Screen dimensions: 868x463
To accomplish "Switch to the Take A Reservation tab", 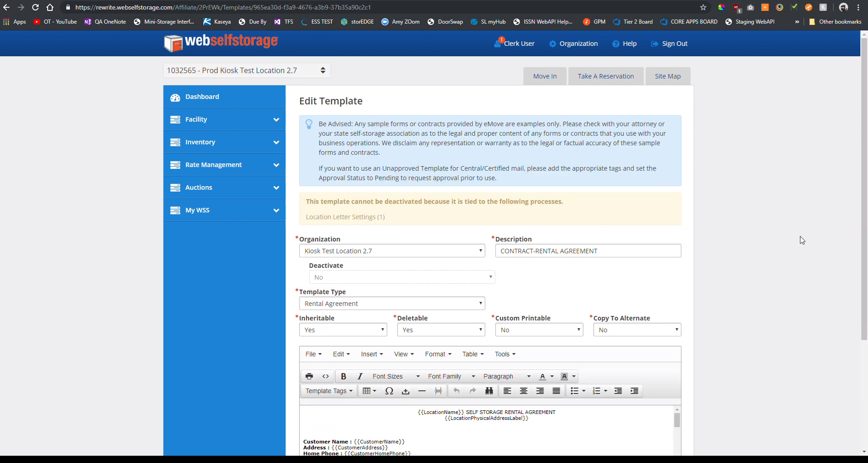I will pyautogui.click(x=606, y=76).
